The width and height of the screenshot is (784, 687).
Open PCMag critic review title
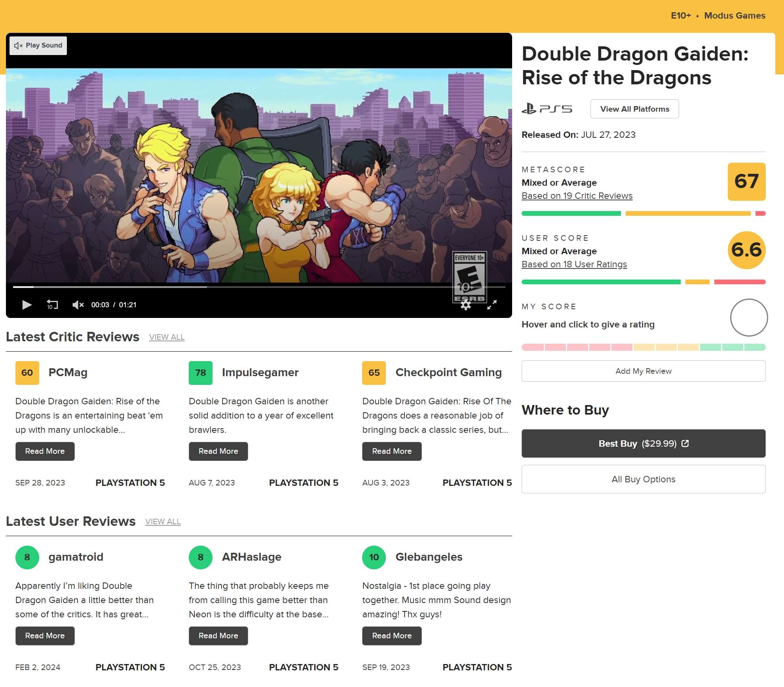point(68,372)
